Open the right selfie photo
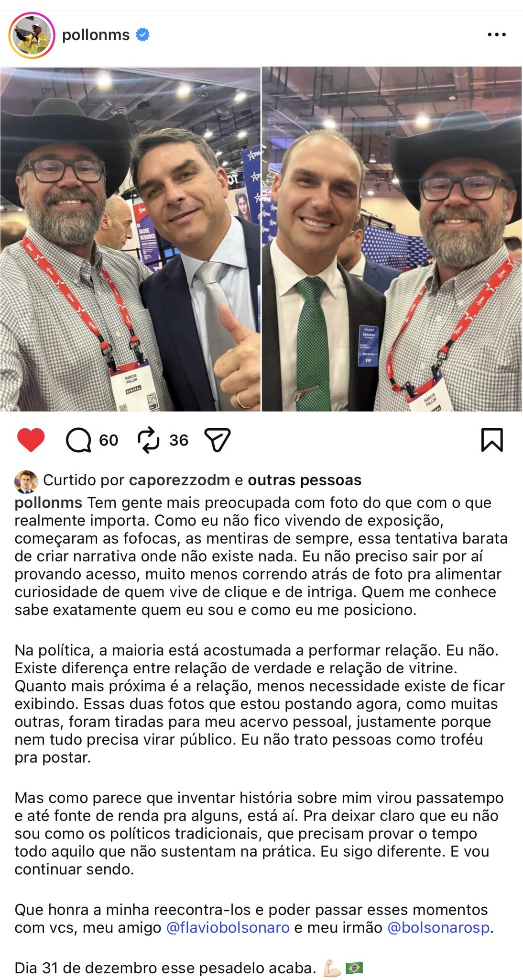This screenshot has height=980, width=523. coord(392,239)
